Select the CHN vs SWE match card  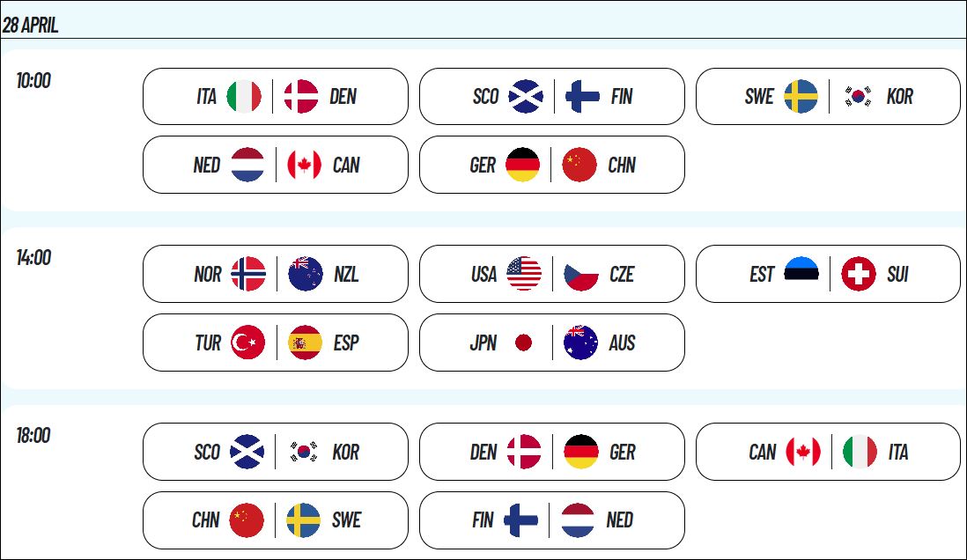(275, 519)
